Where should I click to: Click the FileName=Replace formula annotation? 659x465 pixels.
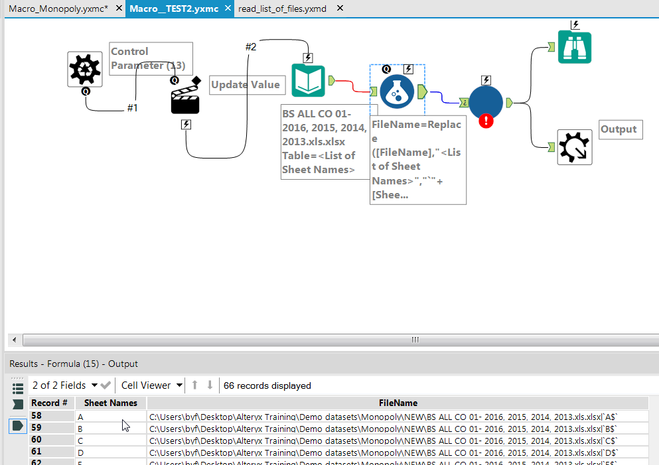(x=418, y=160)
